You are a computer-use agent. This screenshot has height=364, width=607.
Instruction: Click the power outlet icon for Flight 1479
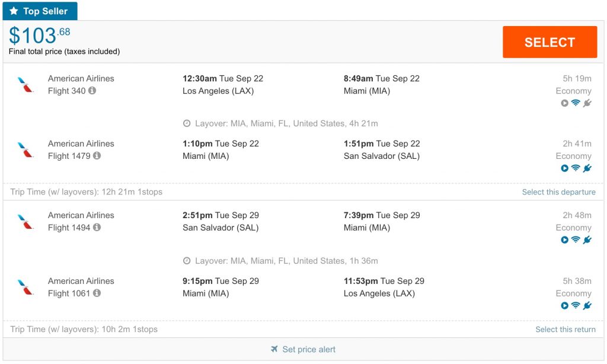pyautogui.click(x=587, y=168)
